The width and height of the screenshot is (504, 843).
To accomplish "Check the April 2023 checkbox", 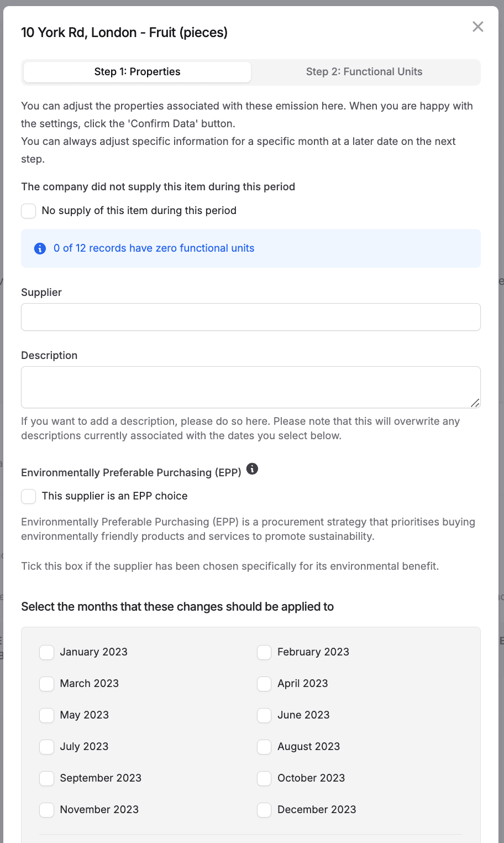I will pyautogui.click(x=264, y=684).
